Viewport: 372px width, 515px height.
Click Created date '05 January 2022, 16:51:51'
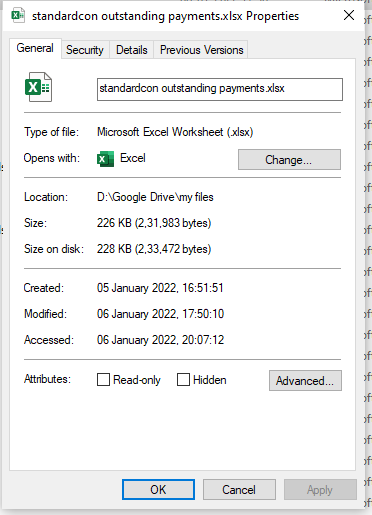coord(160,288)
